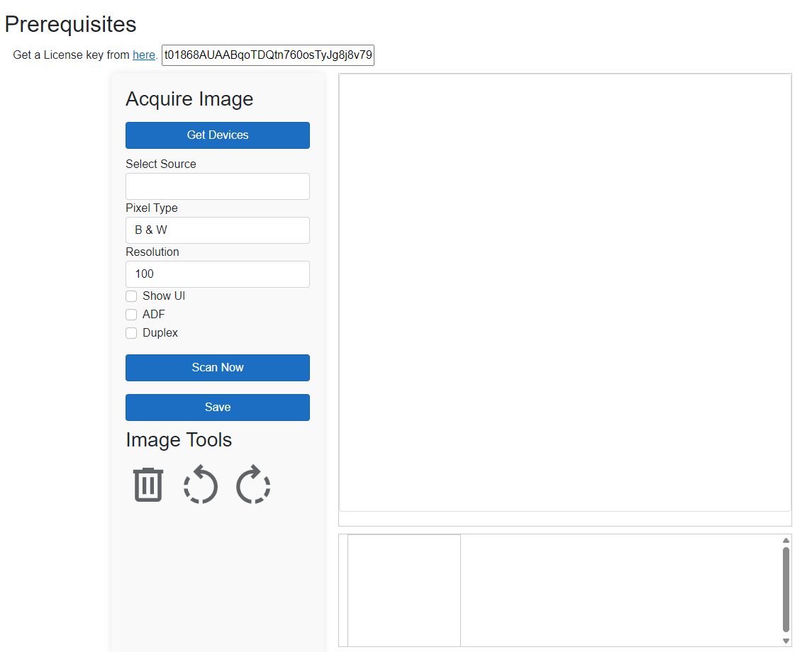The image size is (812, 652).
Task: Click inside the main image viewer area
Action: tap(564, 292)
